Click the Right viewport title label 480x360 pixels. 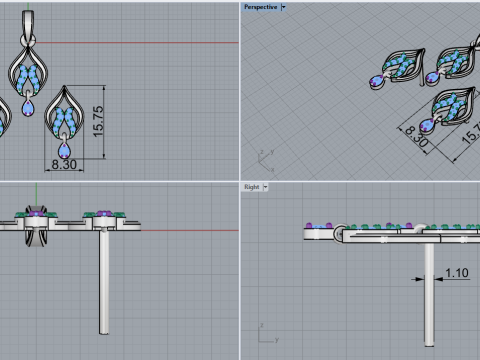point(252,187)
